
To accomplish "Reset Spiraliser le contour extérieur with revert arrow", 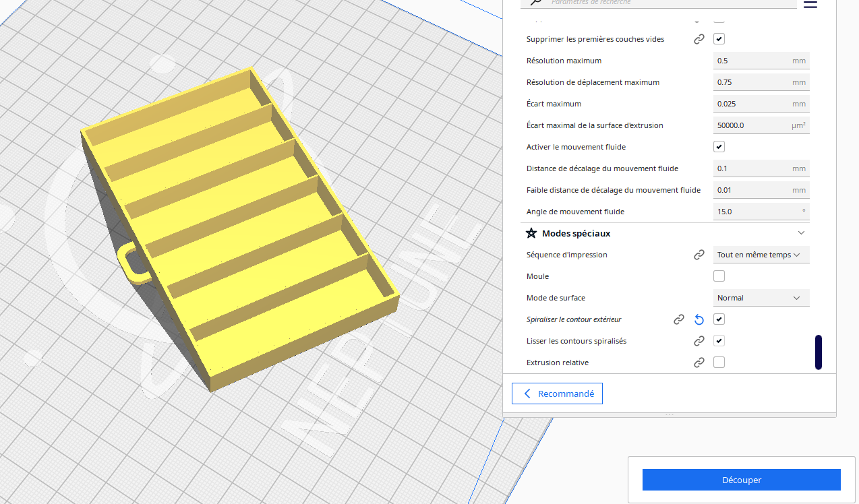I will tap(699, 319).
